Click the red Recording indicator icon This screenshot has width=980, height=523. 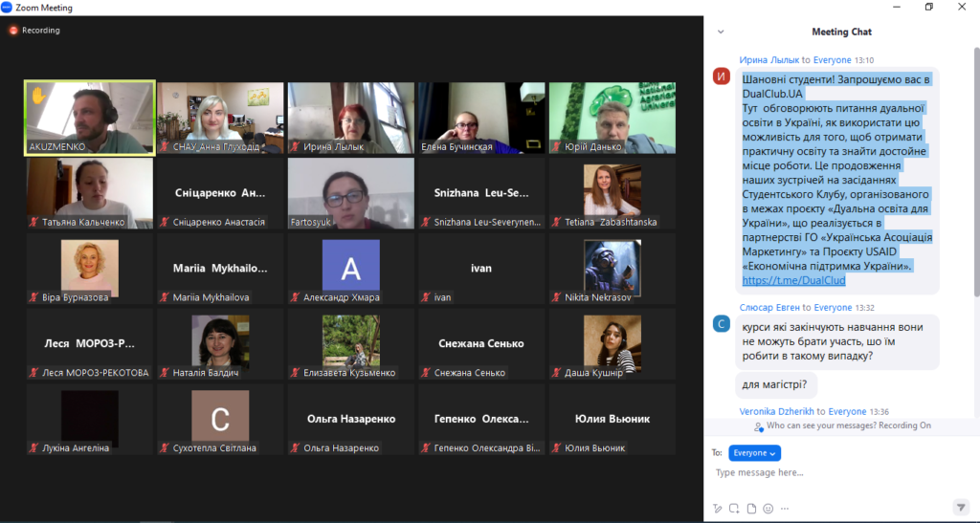click(13, 31)
